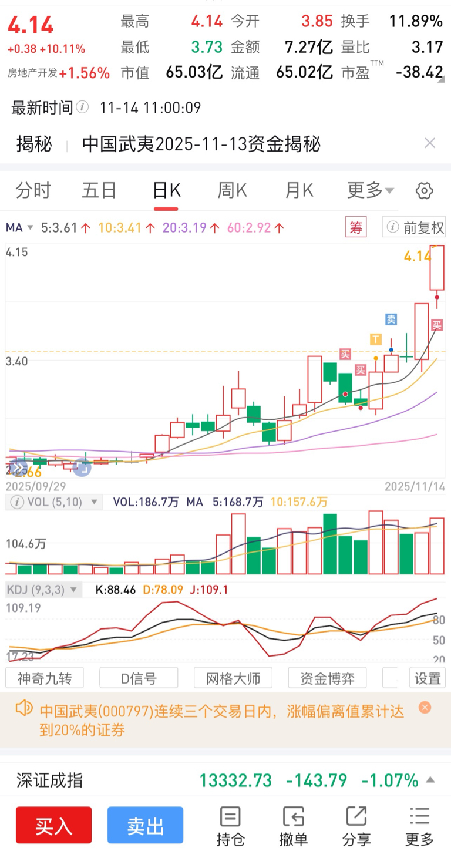Tap the 市盈 -38.42 value
The height and width of the screenshot is (868, 451).
419,72
